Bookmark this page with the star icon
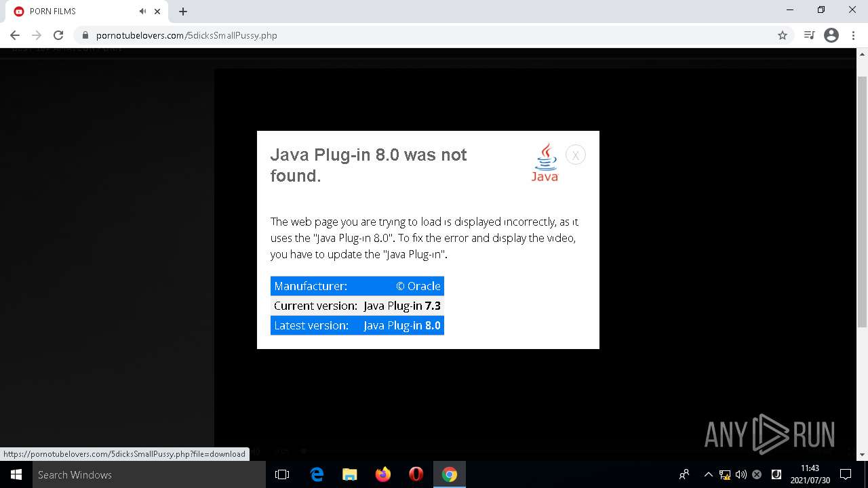Image resolution: width=868 pixels, height=488 pixels. click(783, 35)
